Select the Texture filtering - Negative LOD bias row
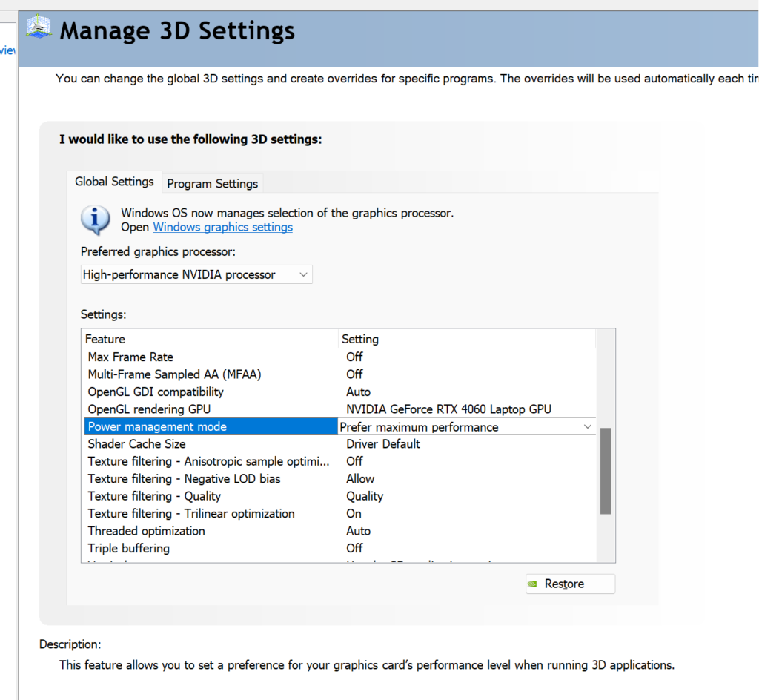 coord(339,479)
